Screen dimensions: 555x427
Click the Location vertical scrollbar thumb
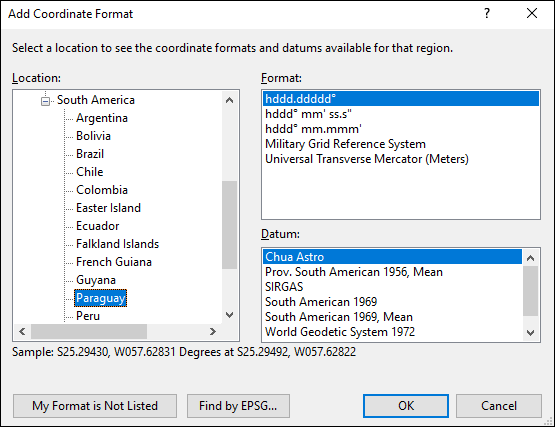click(x=229, y=225)
